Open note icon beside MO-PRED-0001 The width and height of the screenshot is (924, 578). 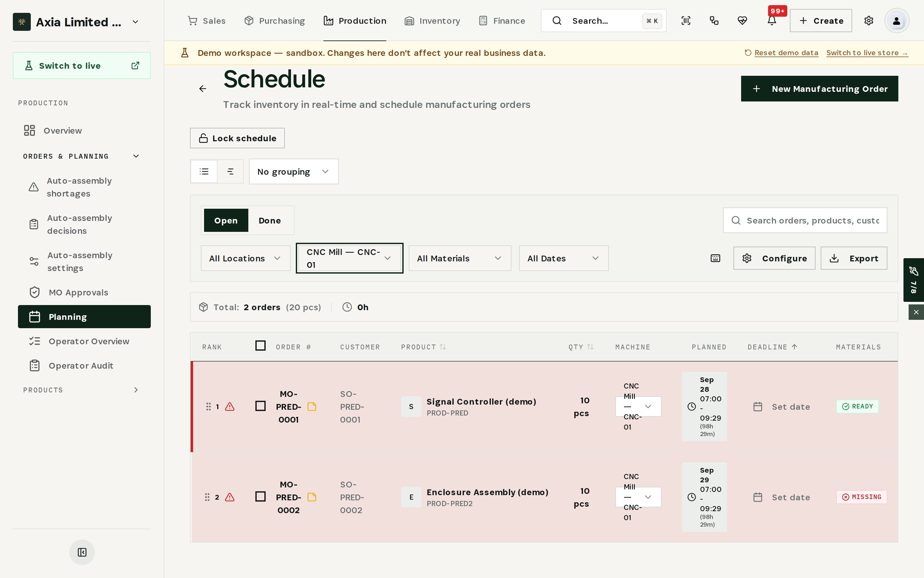(x=312, y=407)
